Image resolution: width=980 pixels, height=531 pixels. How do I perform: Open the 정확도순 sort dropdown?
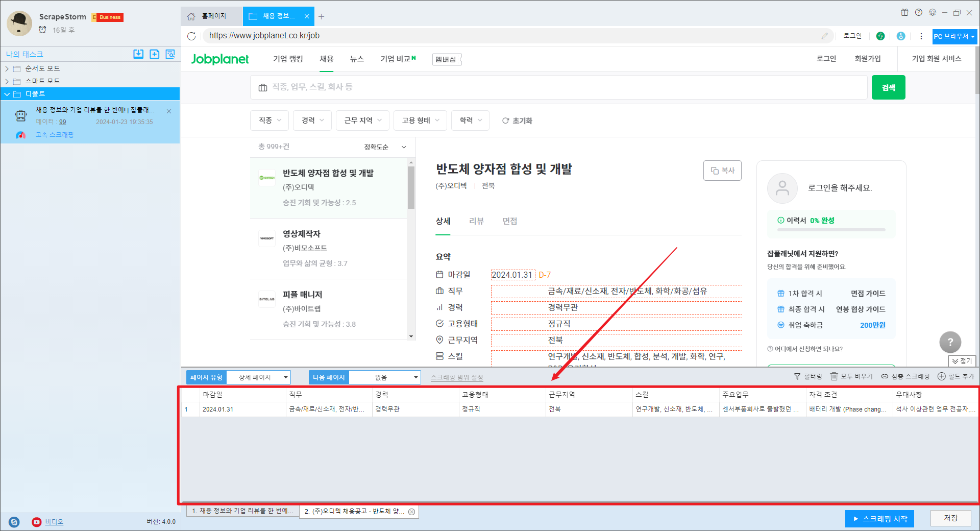tap(385, 147)
